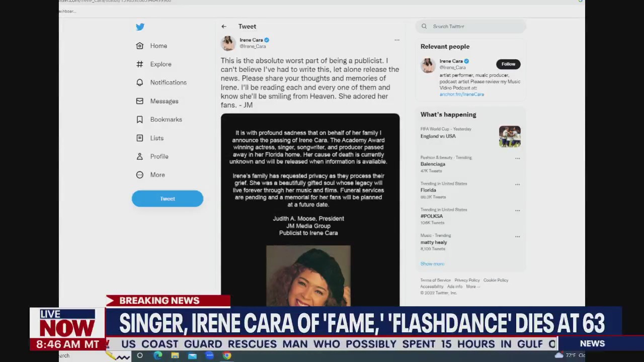Open the tweet's more options menu
The width and height of the screenshot is (644, 362).
tap(396, 40)
